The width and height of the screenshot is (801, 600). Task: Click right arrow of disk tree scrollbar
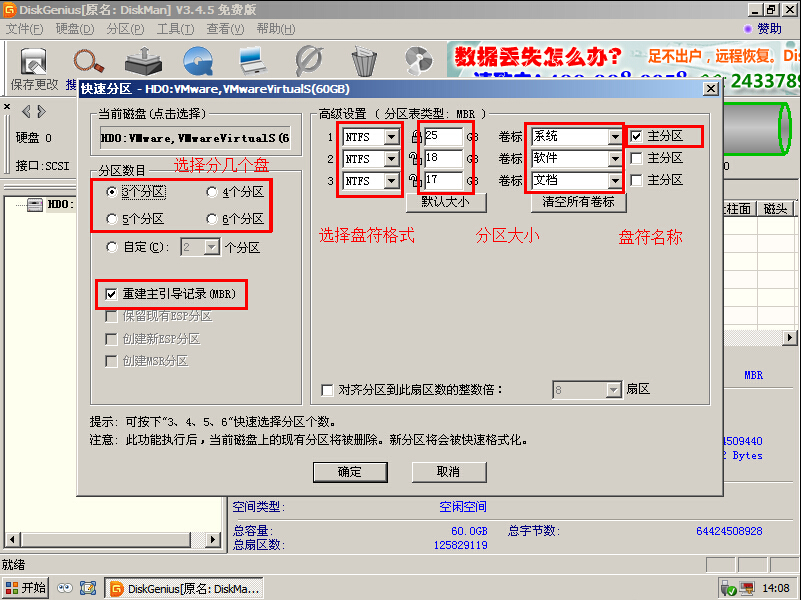[213, 539]
